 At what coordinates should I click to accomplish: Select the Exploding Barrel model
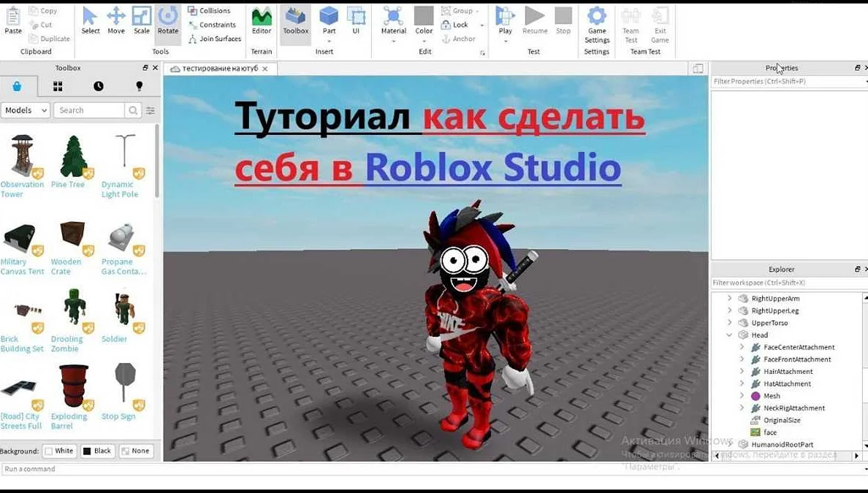tap(72, 397)
